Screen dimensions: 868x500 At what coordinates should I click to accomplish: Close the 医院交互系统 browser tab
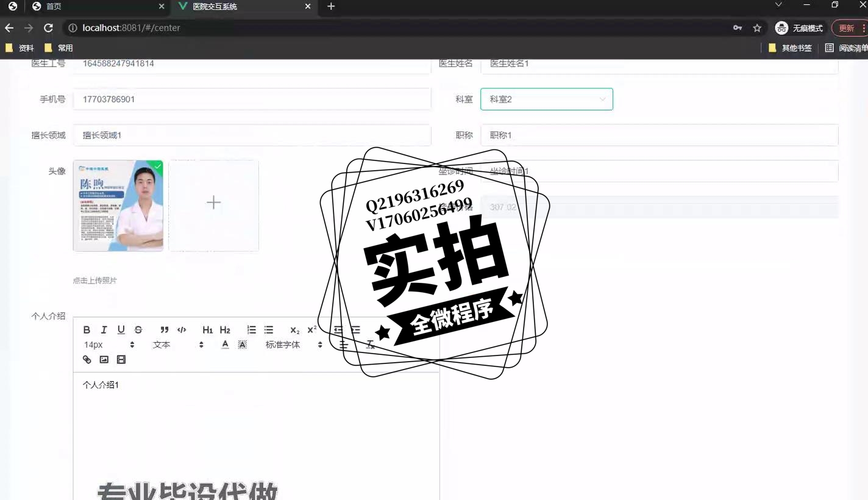click(x=308, y=7)
